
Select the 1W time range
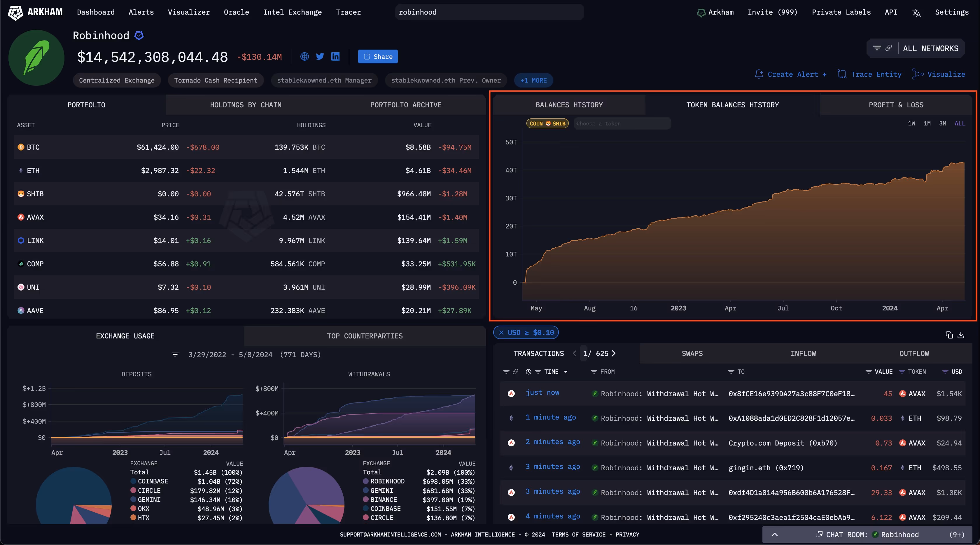(911, 123)
